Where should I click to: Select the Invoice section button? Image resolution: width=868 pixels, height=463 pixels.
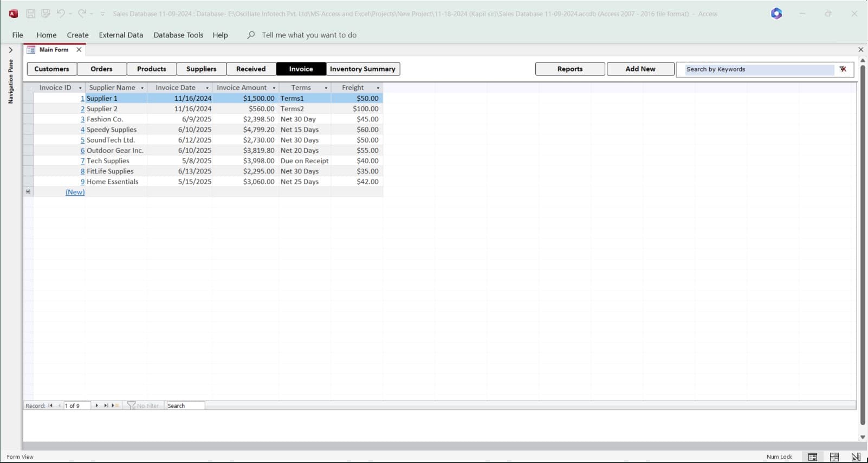[x=301, y=69]
